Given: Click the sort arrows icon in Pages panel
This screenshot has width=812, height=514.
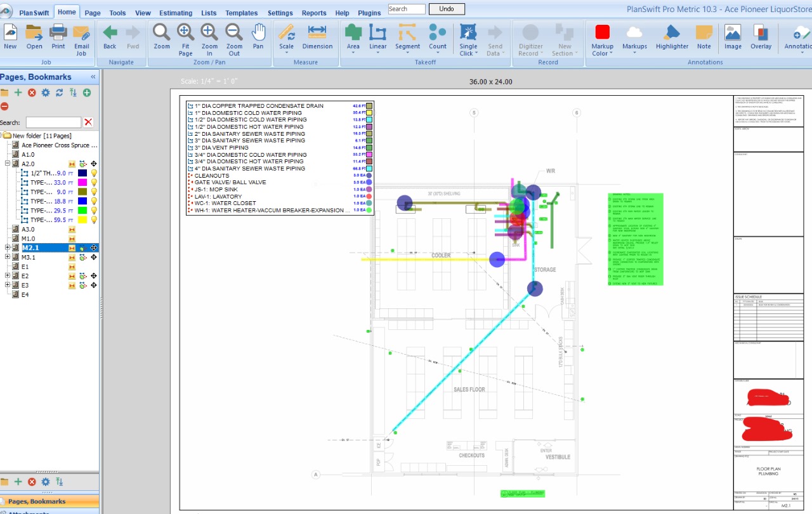Looking at the screenshot, I should [x=73, y=93].
